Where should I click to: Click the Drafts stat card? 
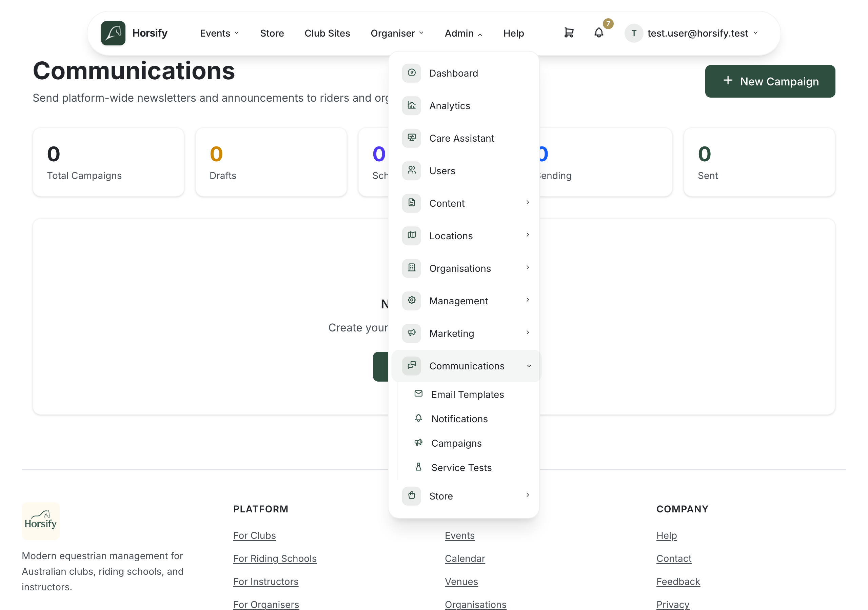(271, 162)
